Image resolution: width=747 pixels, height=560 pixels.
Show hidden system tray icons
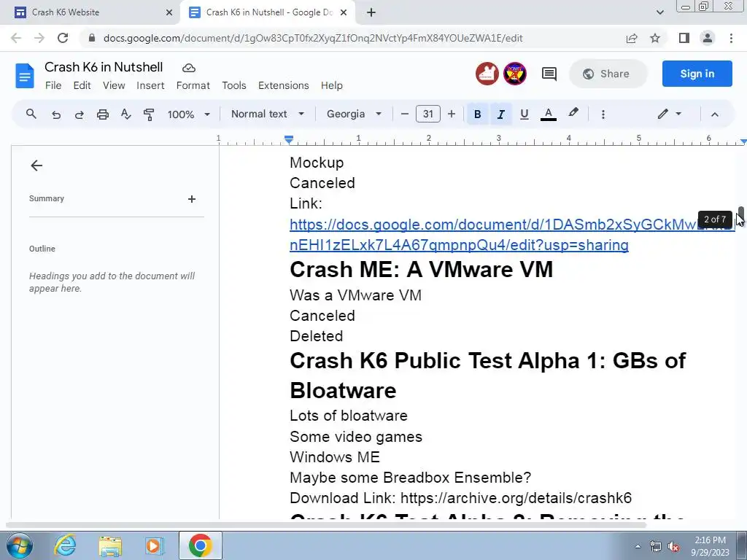[638, 547]
